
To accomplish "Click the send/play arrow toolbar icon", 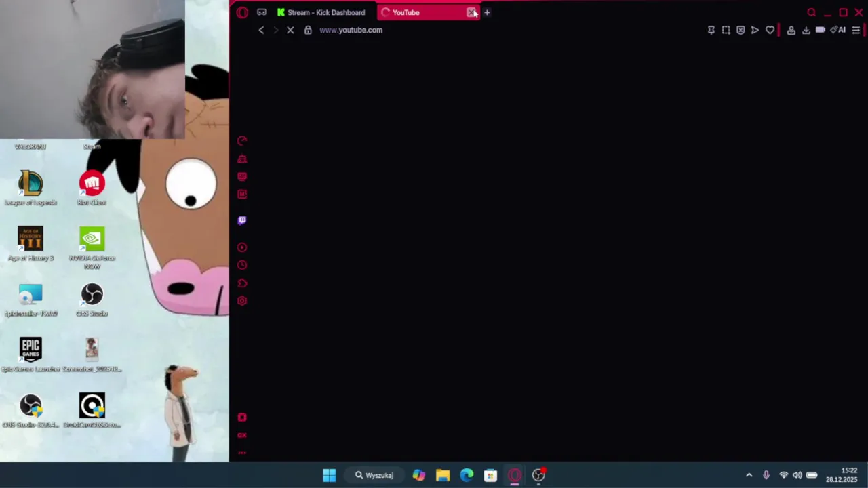I will (x=755, y=30).
